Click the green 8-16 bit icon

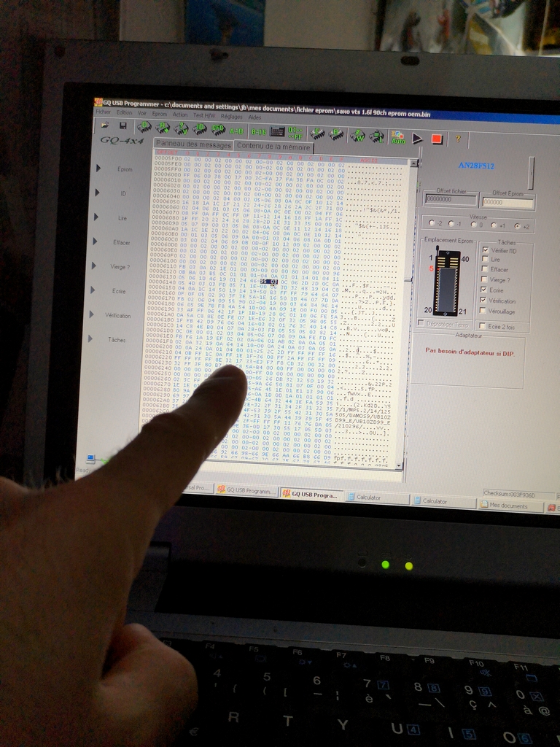click(x=259, y=131)
